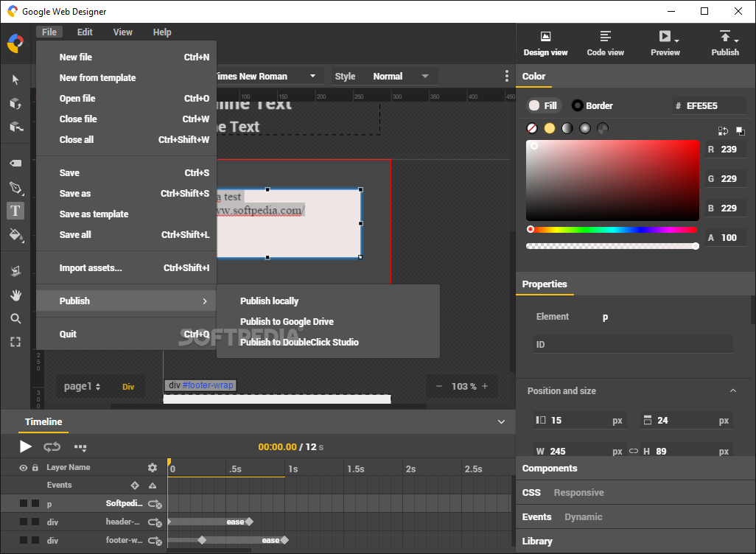Switch to the Dynamic tab
756x554 pixels.
(x=584, y=517)
